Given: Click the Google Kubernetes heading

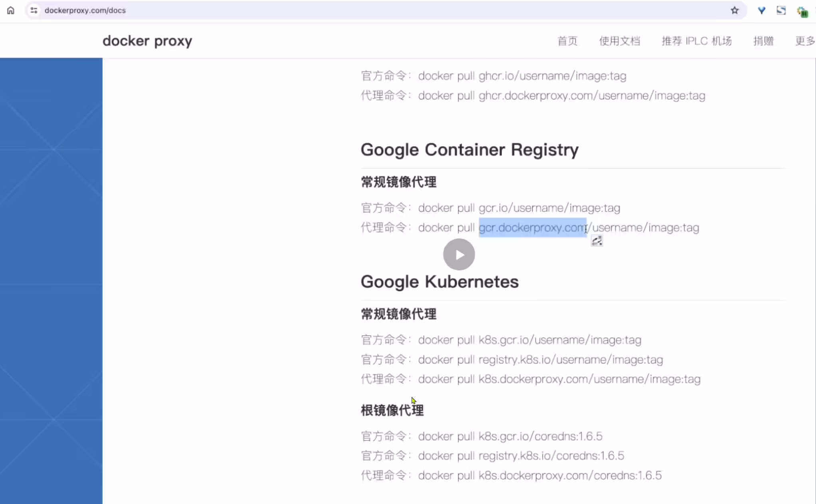Looking at the screenshot, I should [x=440, y=282].
